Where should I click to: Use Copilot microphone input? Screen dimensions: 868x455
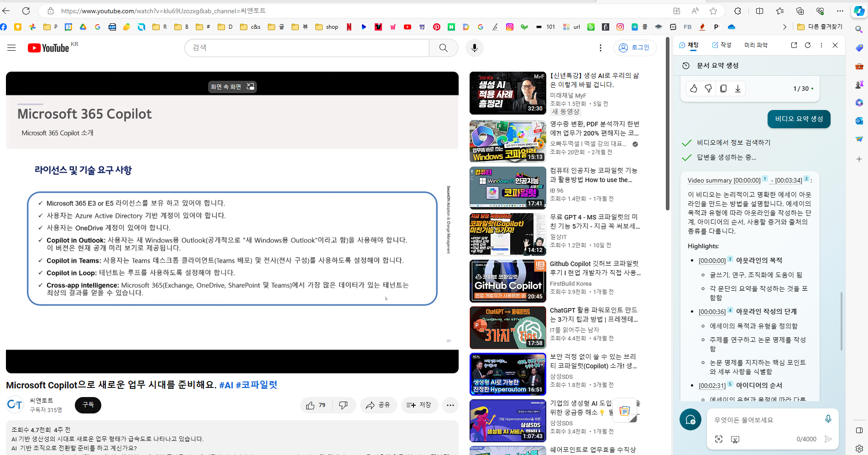point(828,419)
